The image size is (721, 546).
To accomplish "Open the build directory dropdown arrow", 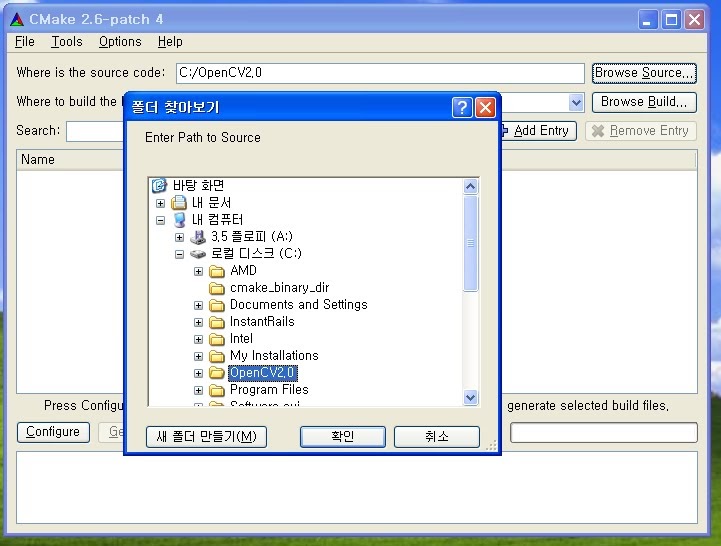I will tap(576, 102).
